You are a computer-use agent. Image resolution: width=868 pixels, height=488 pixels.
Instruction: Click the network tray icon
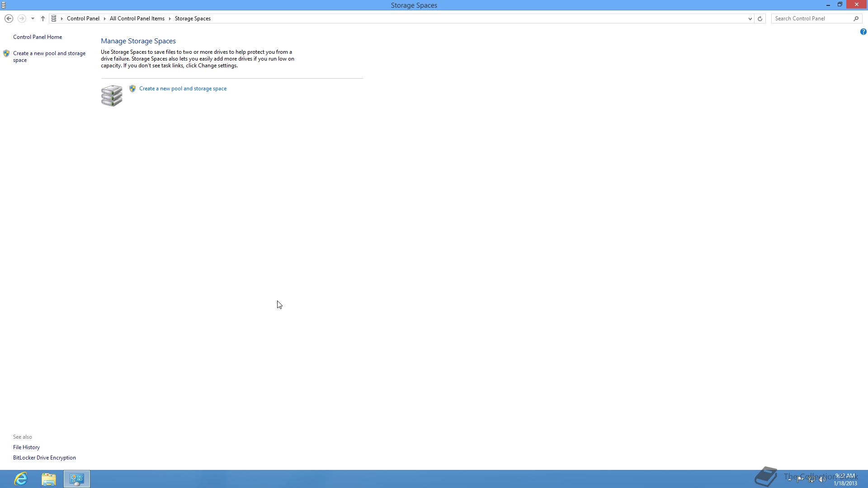coord(811,479)
